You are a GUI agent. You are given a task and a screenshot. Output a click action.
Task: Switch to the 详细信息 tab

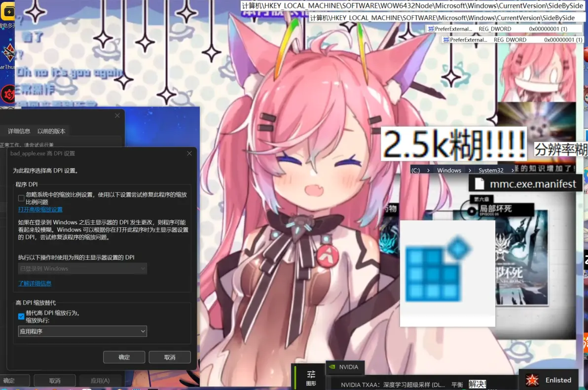pos(19,131)
